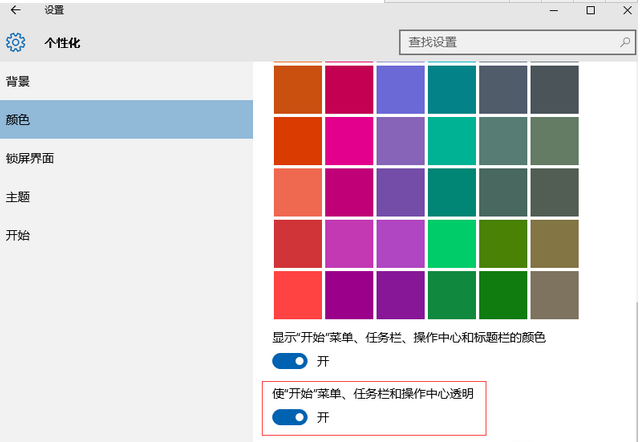The height and width of the screenshot is (442, 641).
Task: Pick the vivid red-orange swatch
Action: pos(298,141)
